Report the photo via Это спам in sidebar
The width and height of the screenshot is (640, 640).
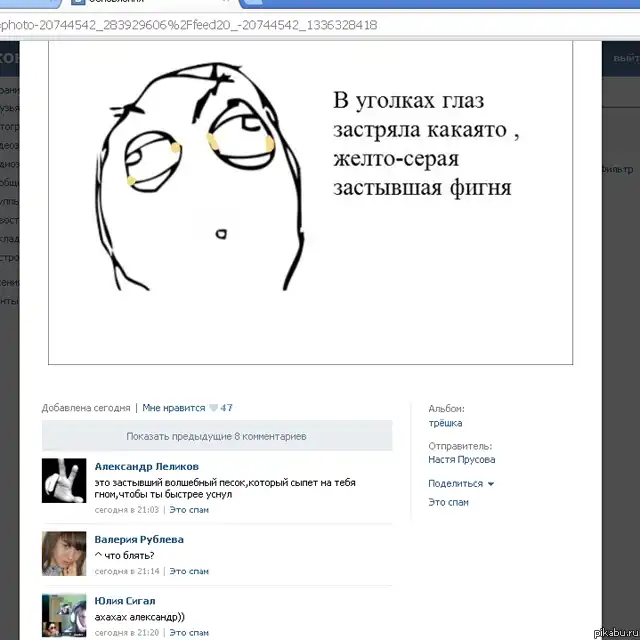click(448, 502)
